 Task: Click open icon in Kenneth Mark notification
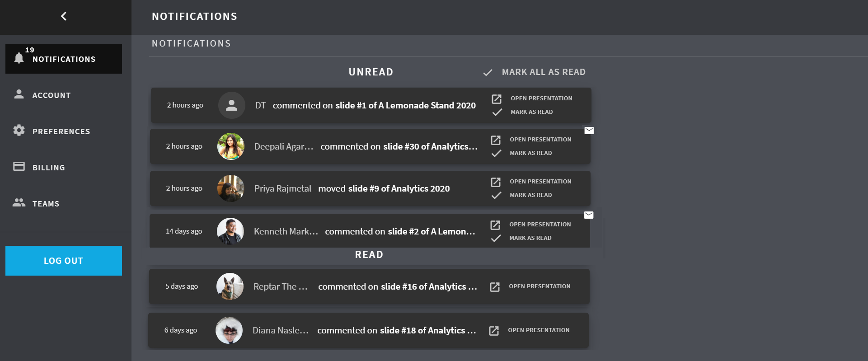[495, 225]
